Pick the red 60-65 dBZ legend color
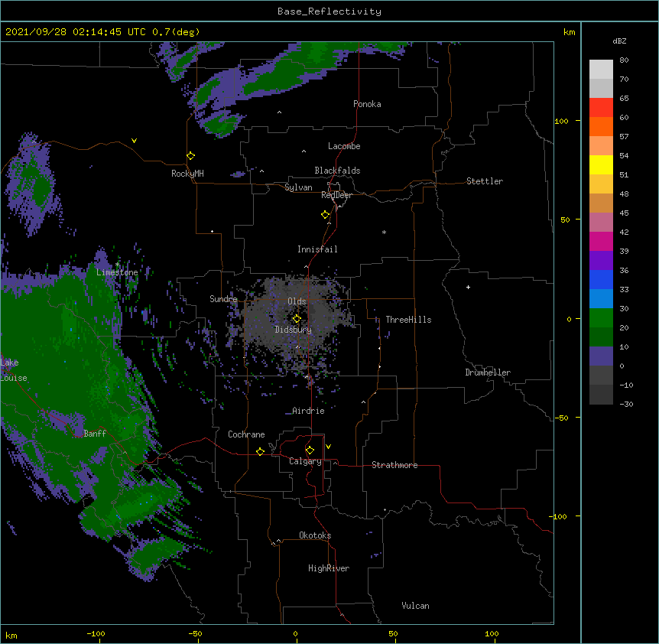The height and width of the screenshot is (644, 659). [x=601, y=108]
